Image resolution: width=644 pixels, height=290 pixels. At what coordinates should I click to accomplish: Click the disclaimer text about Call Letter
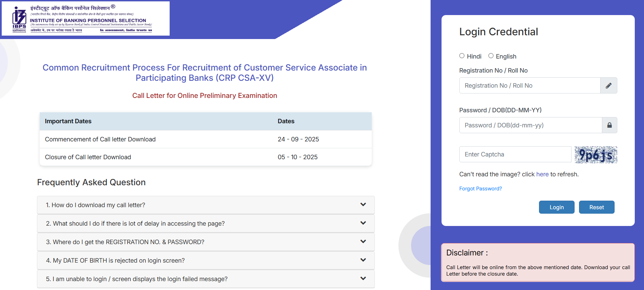coord(538,270)
